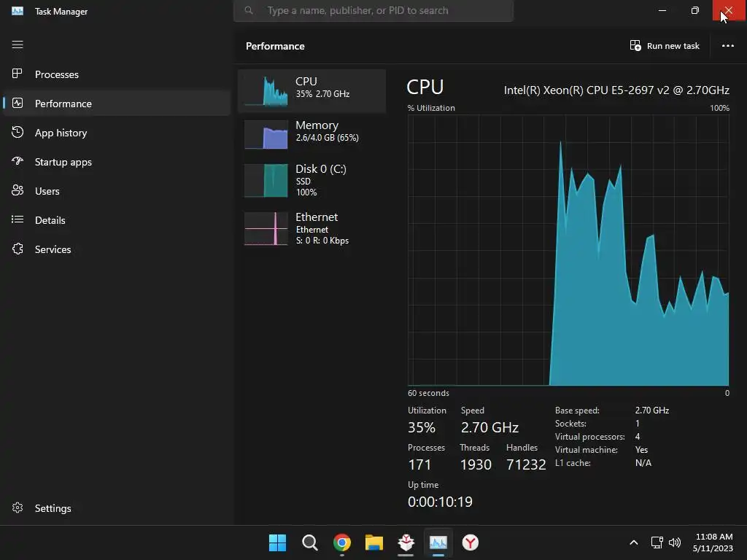This screenshot has width=747, height=560.
Task: Click the Sockets value 1
Action: pos(638,424)
